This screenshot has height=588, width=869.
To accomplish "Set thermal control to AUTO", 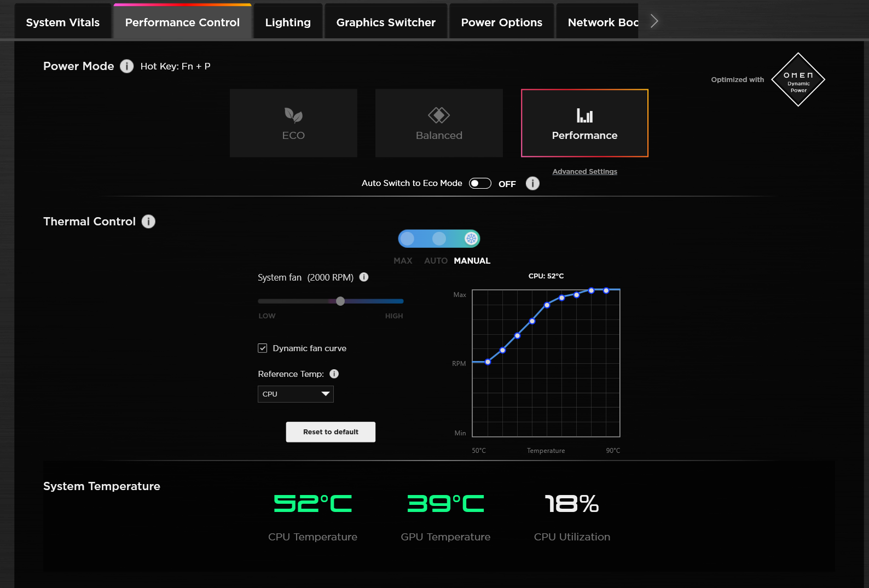I will pyautogui.click(x=439, y=238).
